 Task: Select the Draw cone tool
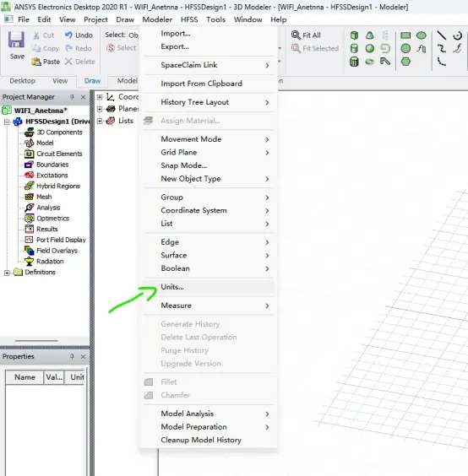(369, 35)
